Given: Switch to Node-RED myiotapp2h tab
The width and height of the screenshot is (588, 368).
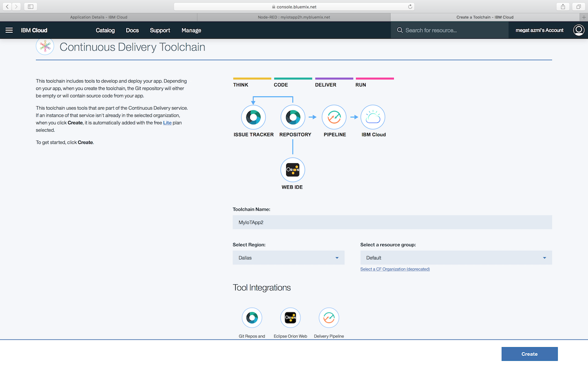Looking at the screenshot, I should (294, 17).
